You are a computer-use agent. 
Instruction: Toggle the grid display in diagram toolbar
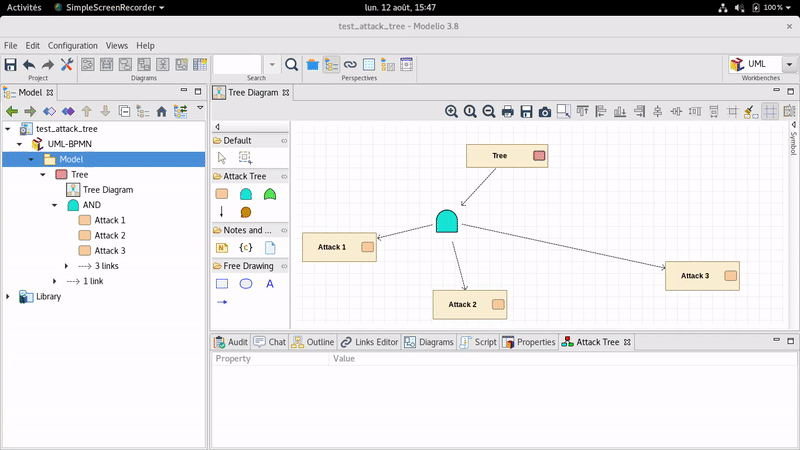(770, 112)
